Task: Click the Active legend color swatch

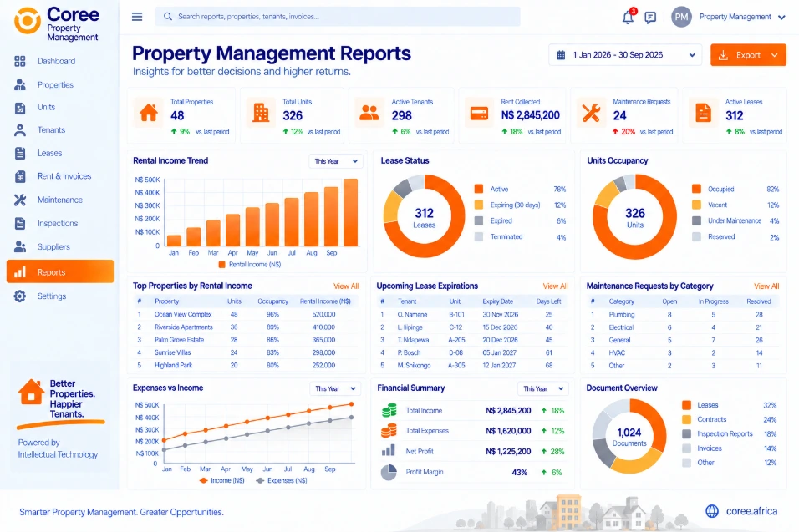Action: 479,189
